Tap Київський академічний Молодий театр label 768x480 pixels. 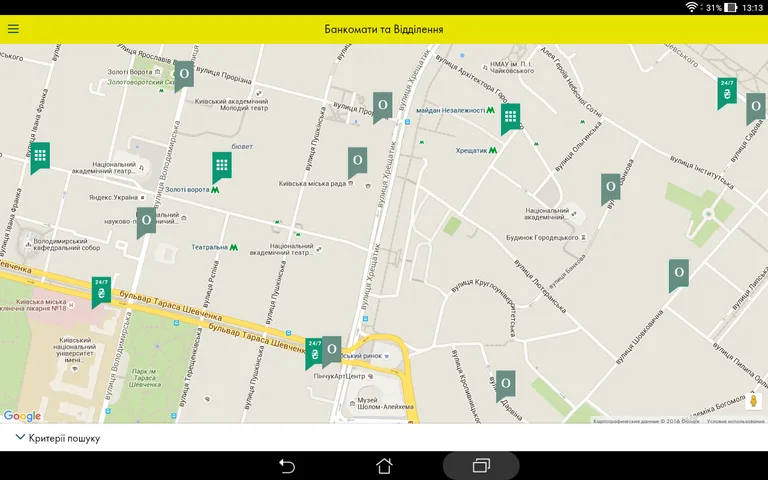click(232, 104)
